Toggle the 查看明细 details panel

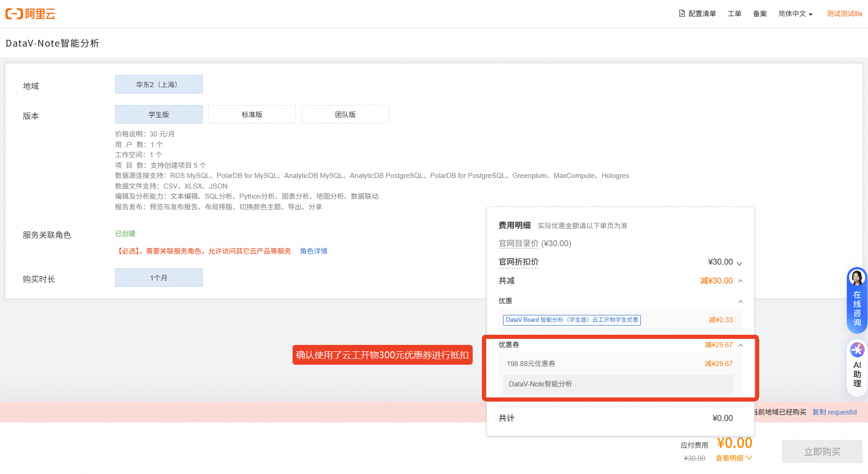[x=734, y=458]
